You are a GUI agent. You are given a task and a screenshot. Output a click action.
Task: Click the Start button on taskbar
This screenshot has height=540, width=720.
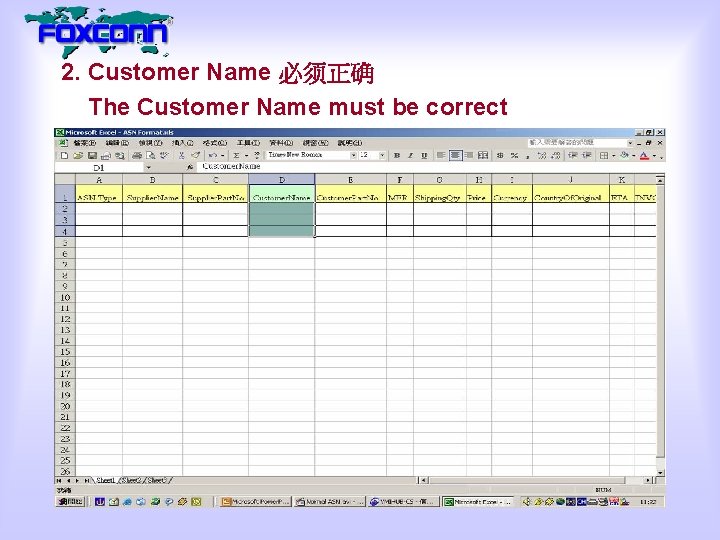pyautogui.click(x=70, y=501)
